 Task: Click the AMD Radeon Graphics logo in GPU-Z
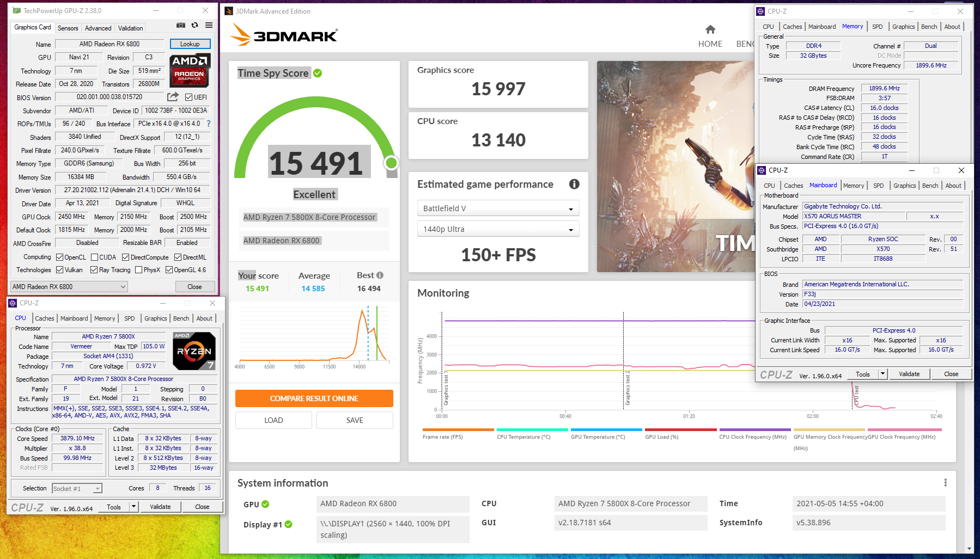[190, 70]
